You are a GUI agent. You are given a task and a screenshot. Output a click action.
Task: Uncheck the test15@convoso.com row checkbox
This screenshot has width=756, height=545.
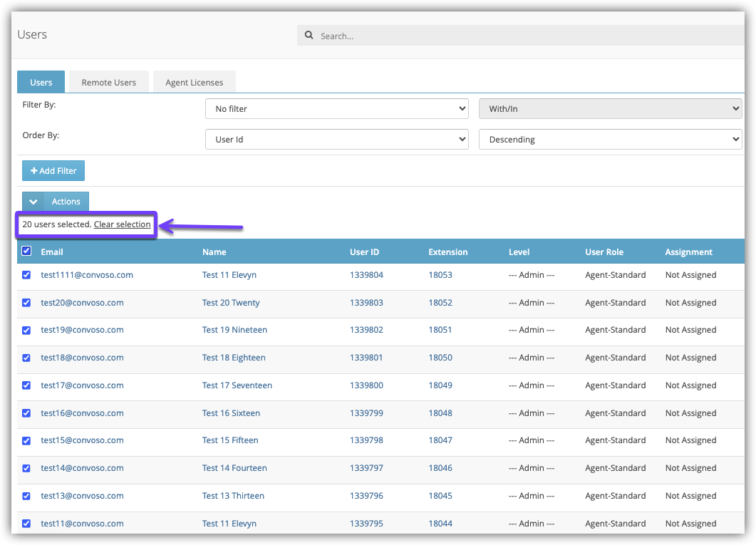[26, 440]
